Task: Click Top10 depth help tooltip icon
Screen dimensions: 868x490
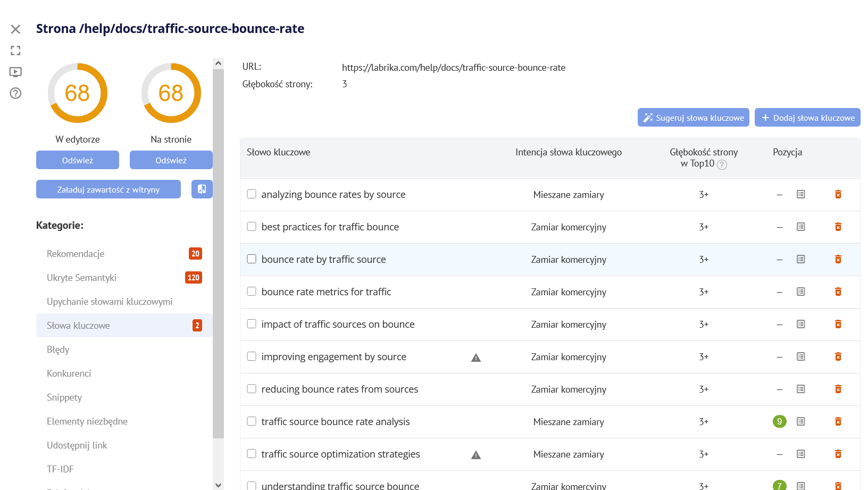Action: (722, 164)
